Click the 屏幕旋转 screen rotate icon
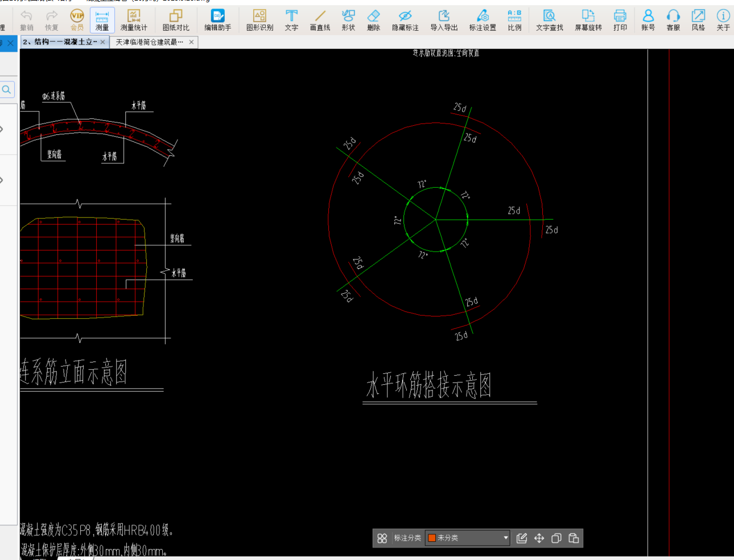This screenshot has height=560, width=734. [x=588, y=20]
